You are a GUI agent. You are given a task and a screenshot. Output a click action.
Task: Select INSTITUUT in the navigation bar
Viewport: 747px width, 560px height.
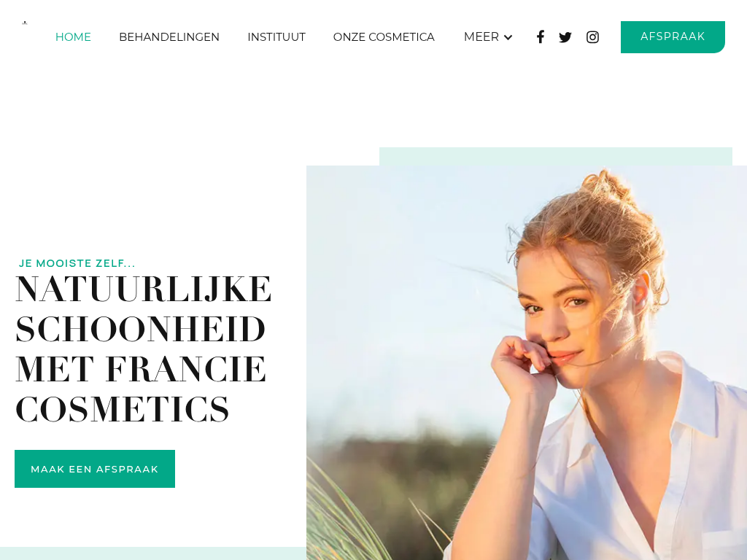coord(276,36)
